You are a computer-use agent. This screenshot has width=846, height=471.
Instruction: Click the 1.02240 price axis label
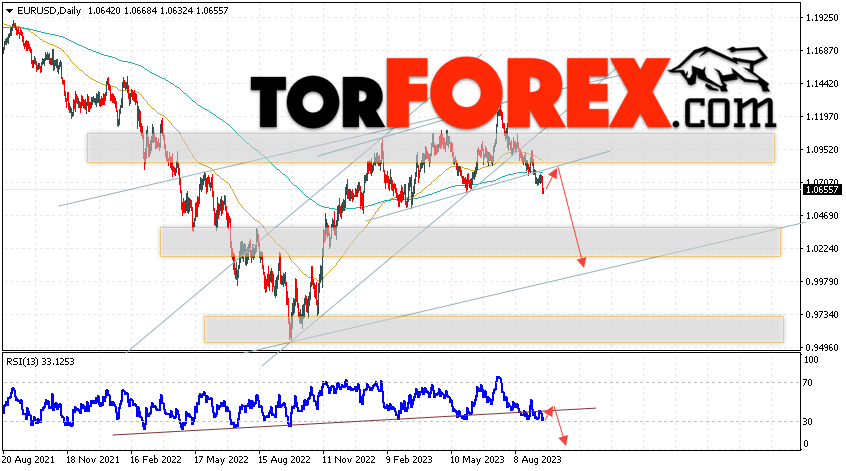click(822, 249)
